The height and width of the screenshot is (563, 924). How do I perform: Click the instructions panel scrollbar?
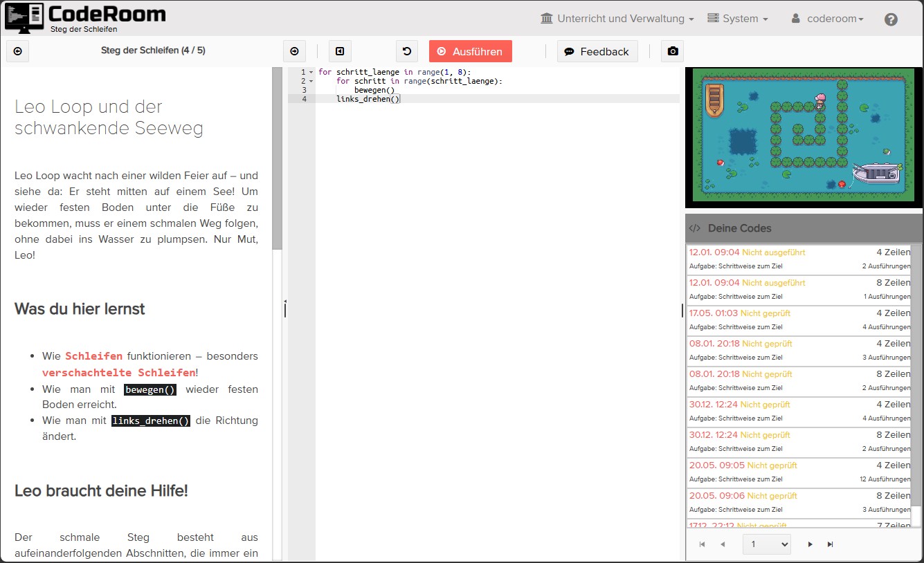tap(277, 159)
